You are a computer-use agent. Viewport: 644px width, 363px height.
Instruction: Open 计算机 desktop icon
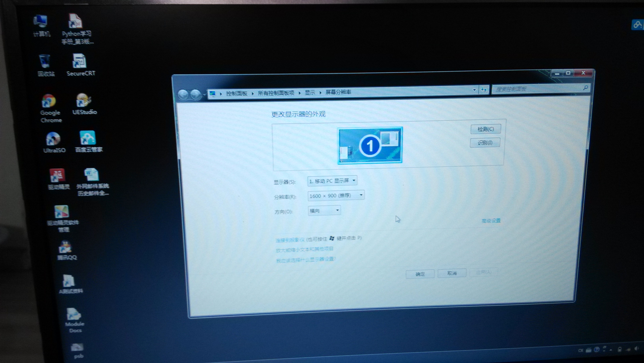click(41, 22)
